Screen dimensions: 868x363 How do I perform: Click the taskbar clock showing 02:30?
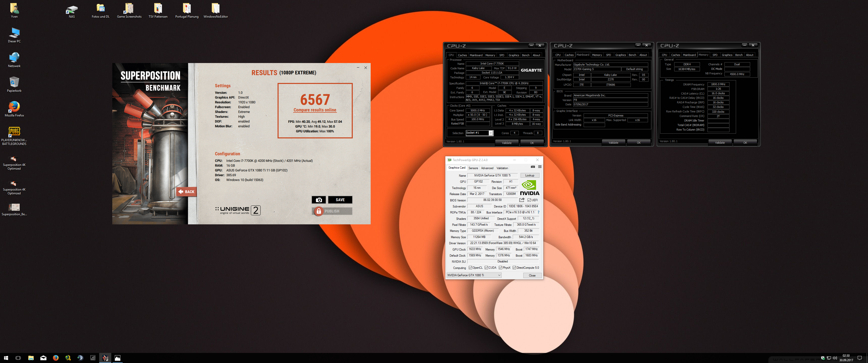pyautogui.click(x=846, y=358)
